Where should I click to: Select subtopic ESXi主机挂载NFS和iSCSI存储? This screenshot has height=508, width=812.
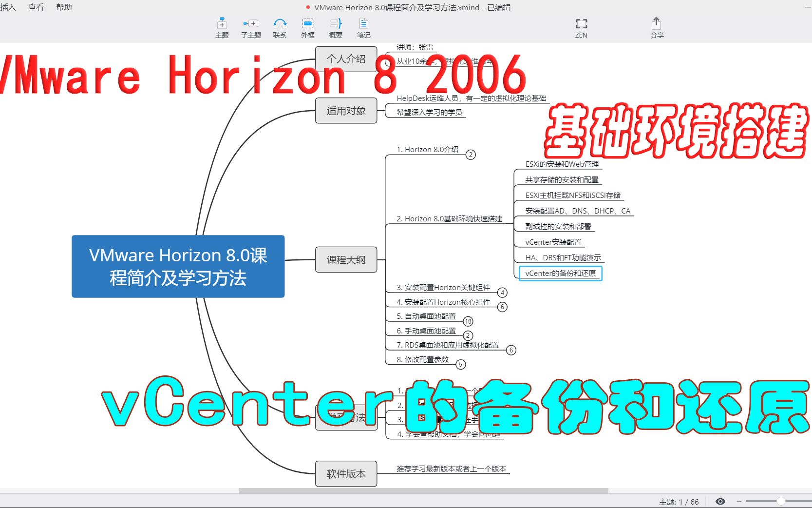tap(573, 195)
